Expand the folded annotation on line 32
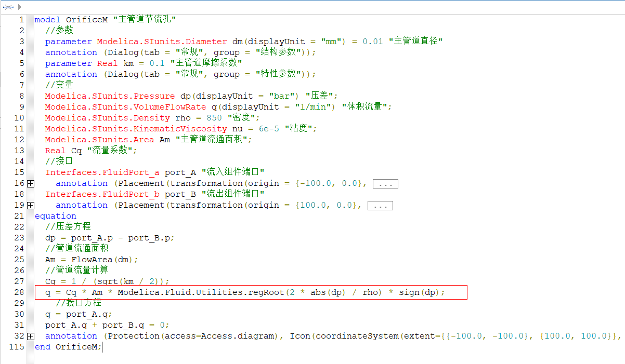Viewport: 625px width, 364px height. click(x=31, y=336)
